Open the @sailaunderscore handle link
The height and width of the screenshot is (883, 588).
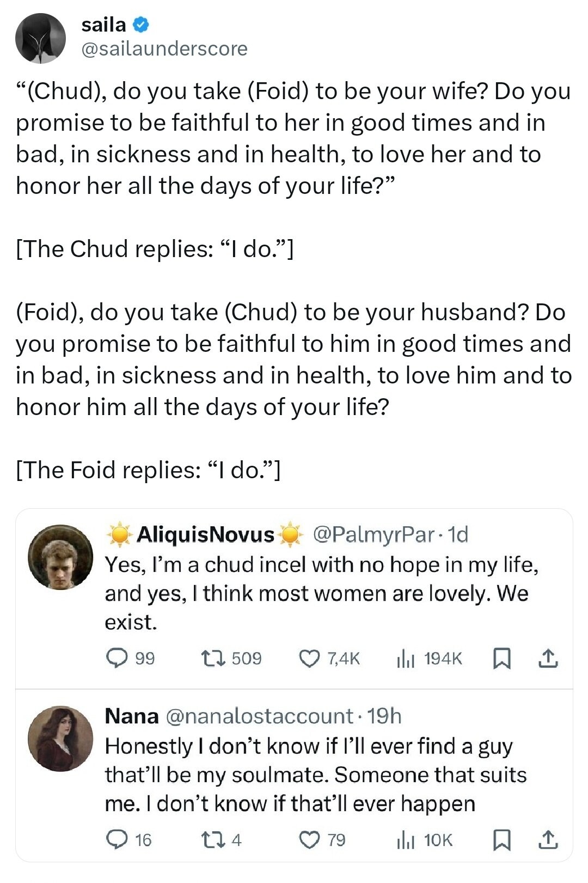pyautogui.click(x=164, y=49)
